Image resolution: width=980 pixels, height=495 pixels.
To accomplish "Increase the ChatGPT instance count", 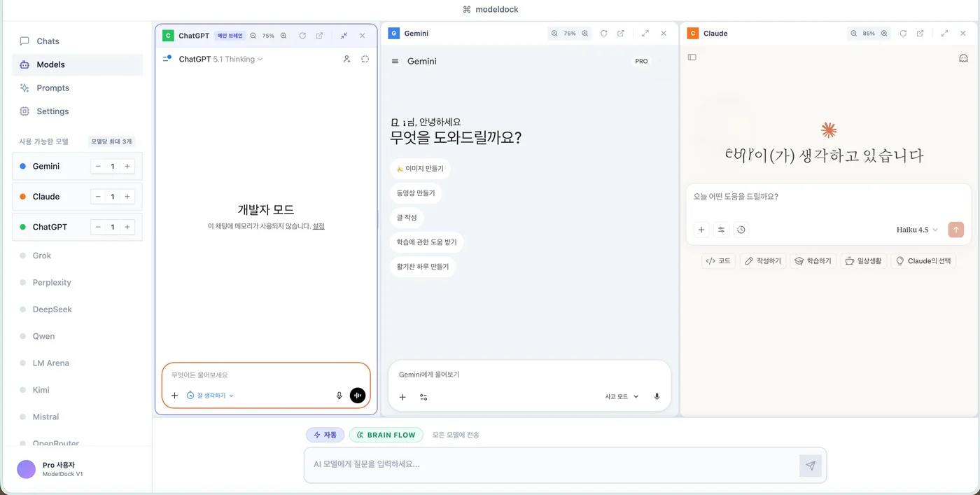I will pos(127,227).
